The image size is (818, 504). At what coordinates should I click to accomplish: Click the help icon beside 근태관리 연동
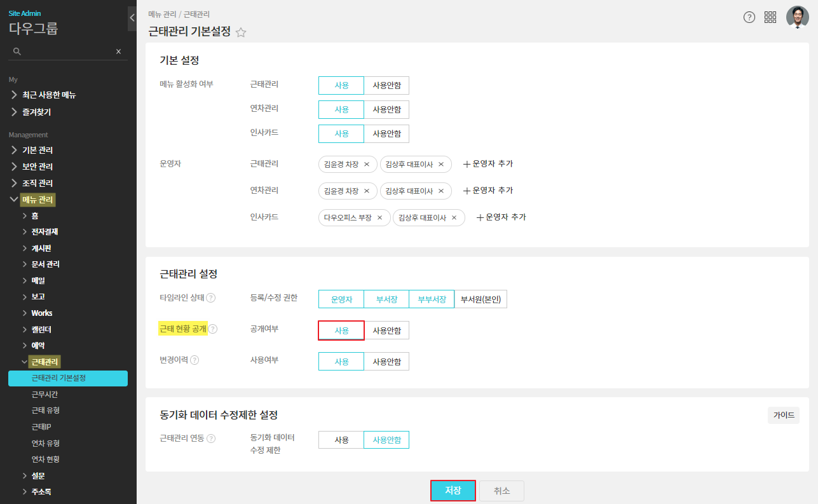point(211,439)
